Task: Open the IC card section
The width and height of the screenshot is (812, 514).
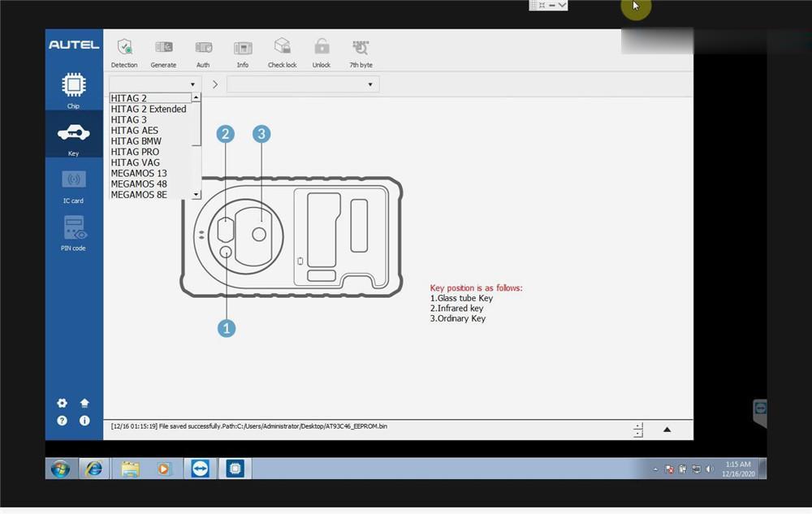Action: [74, 186]
